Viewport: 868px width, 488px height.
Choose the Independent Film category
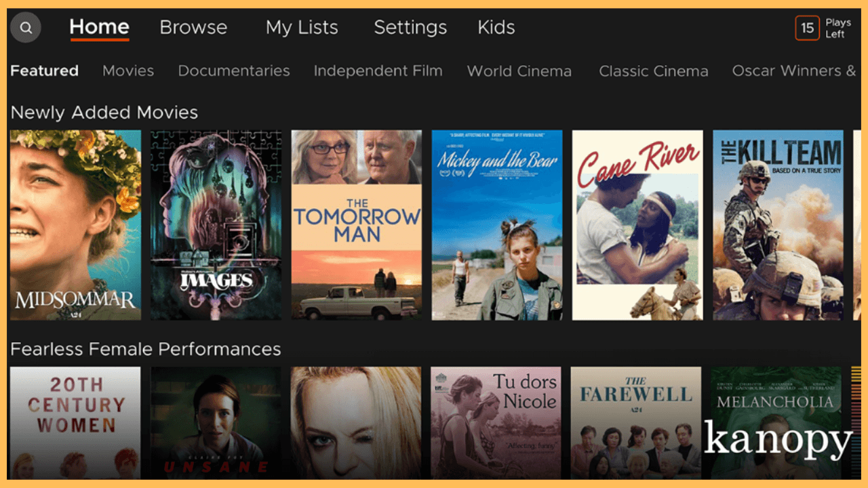pyautogui.click(x=378, y=70)
